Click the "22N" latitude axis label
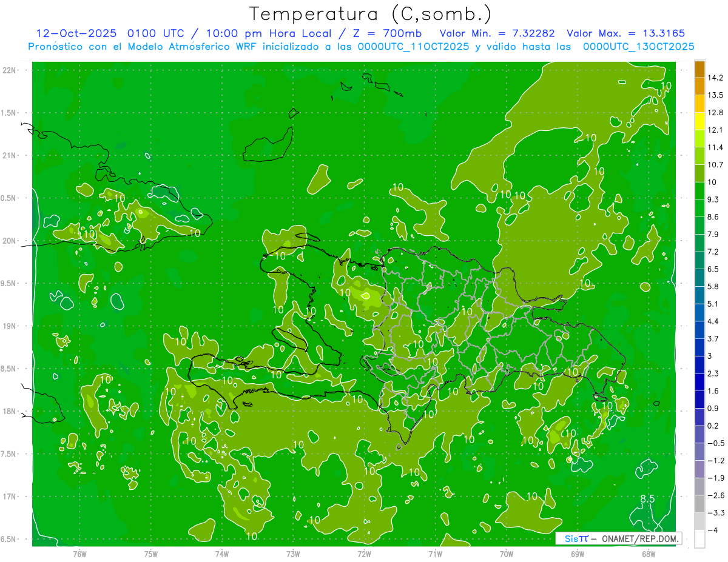 (x=9, y=70)
